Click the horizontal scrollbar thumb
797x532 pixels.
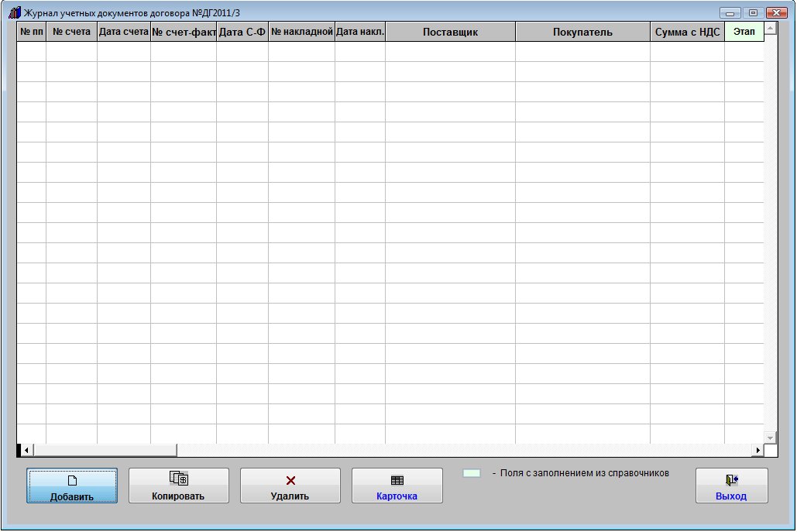105,450
